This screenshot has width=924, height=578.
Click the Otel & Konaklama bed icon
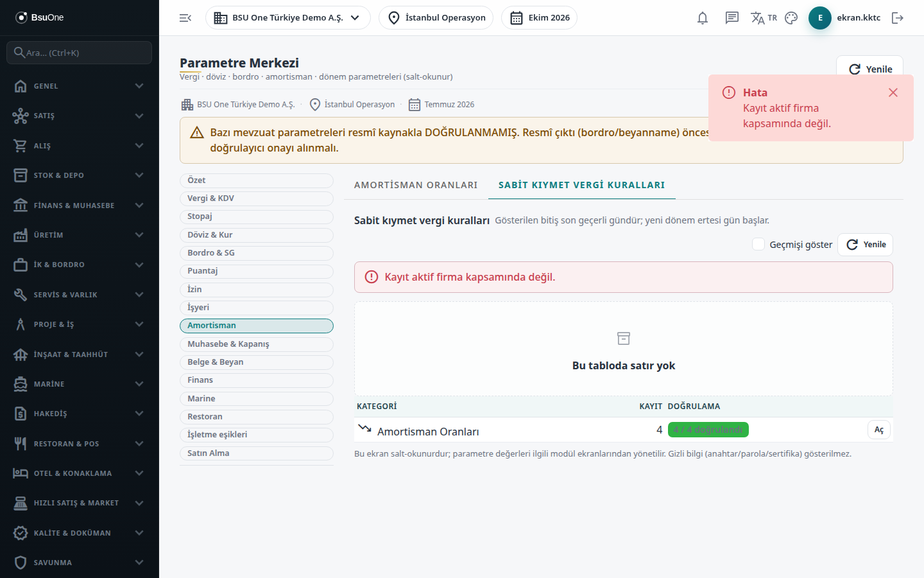click(21, 473)
